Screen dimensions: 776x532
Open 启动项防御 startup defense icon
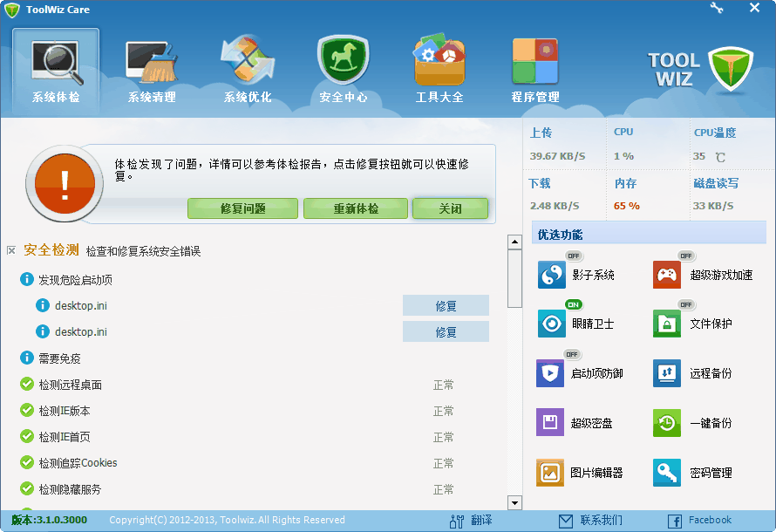(550, 373)
